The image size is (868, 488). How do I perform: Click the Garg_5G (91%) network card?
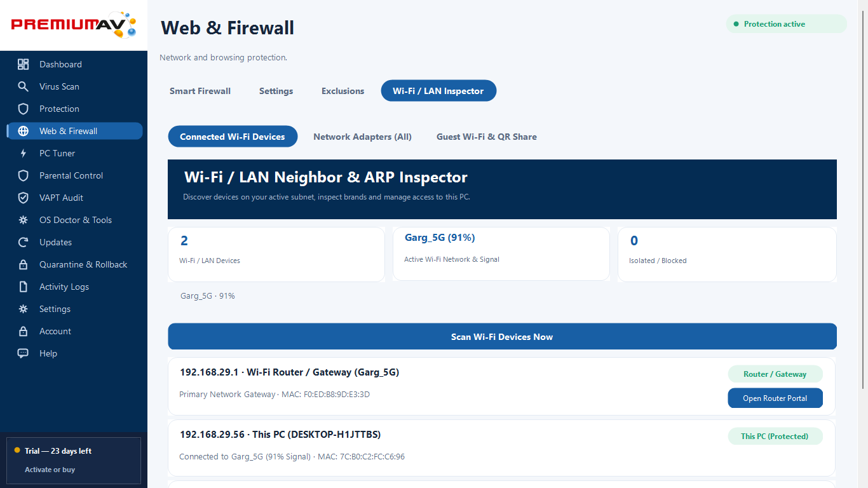pos(501,254)
